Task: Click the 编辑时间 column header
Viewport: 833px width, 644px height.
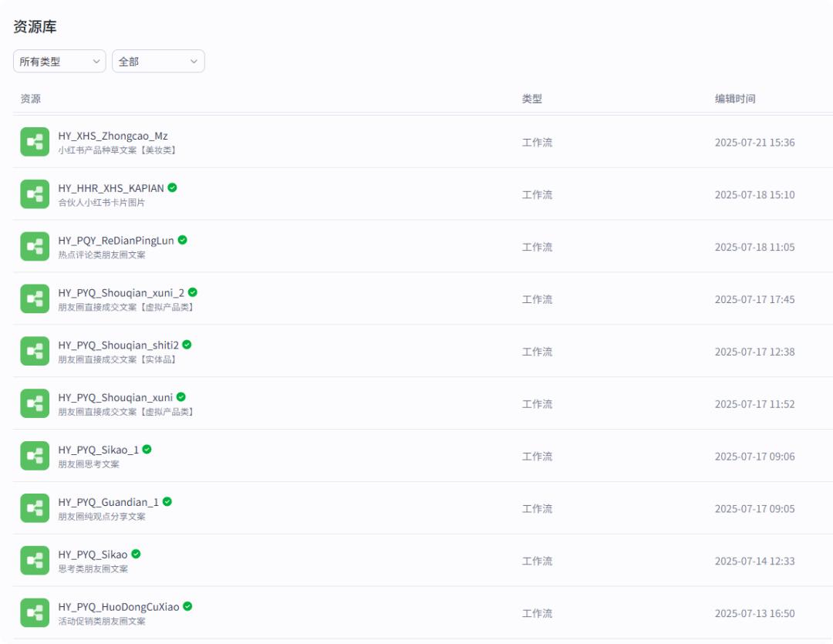Action: point(735,98)
